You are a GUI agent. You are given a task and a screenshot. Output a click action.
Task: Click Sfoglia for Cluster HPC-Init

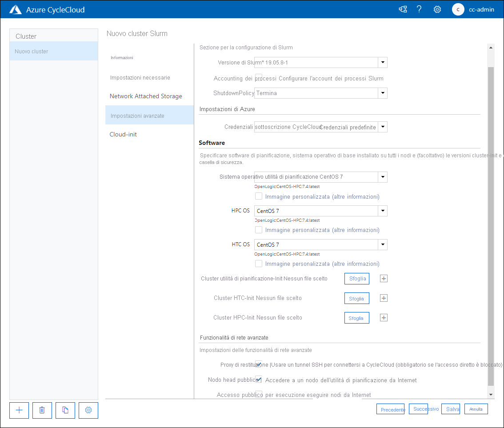point(356,317)
